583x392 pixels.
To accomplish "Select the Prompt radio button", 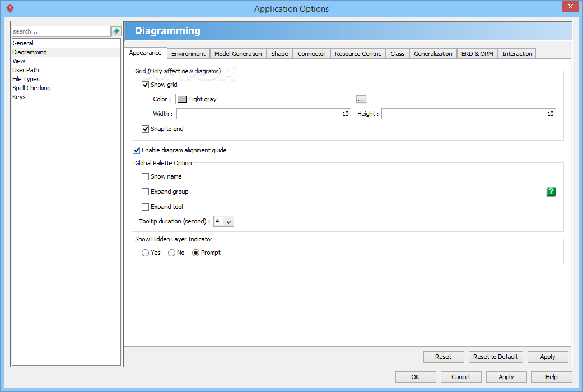I will pyautogui.click(x=195, y=253).
